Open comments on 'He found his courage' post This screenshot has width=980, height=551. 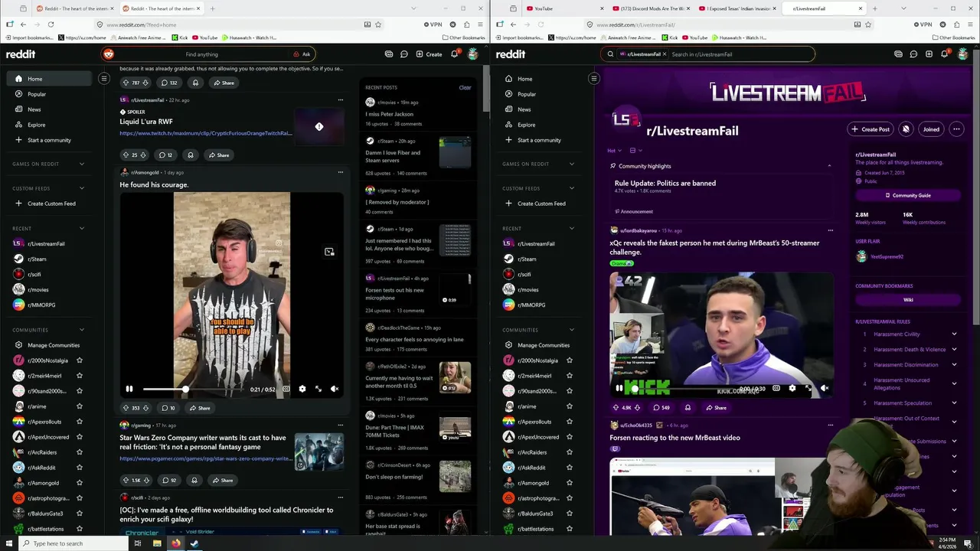tap(168, 408)
